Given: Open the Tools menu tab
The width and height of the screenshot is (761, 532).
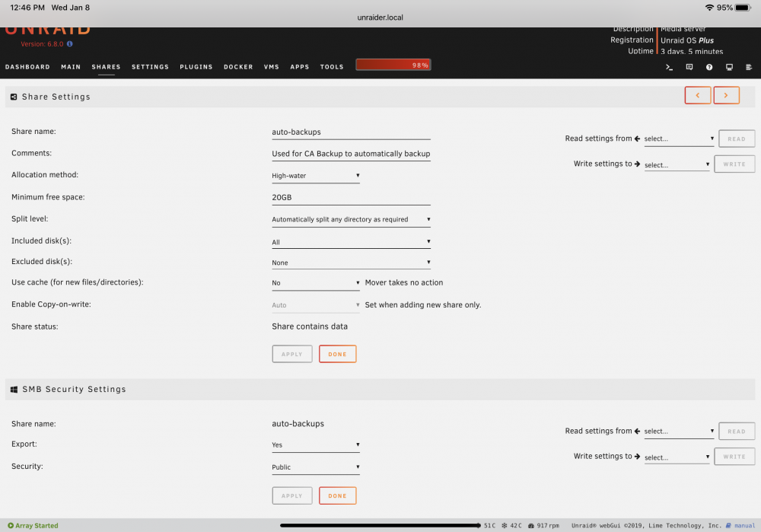Looking at the screenshot, I should 332,67.
